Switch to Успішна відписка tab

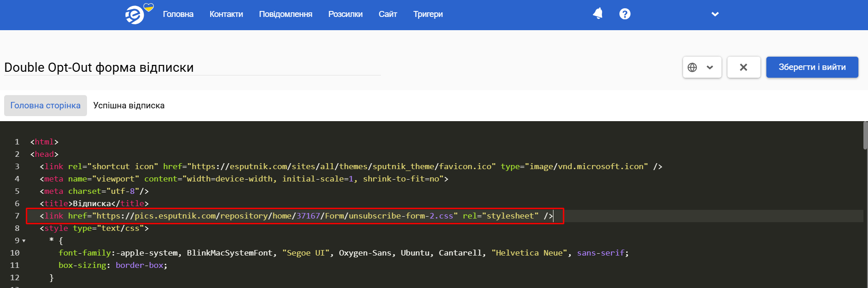point(129,106)
